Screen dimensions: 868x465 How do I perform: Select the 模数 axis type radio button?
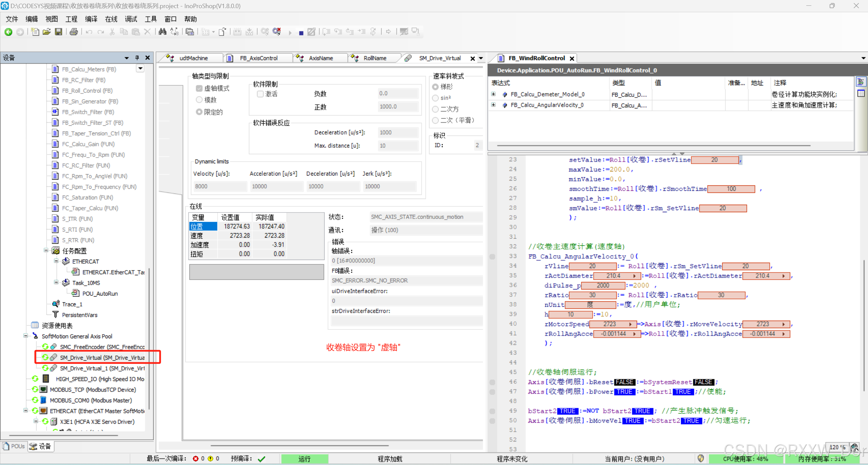pyautogui.click(x=199, y=100)
